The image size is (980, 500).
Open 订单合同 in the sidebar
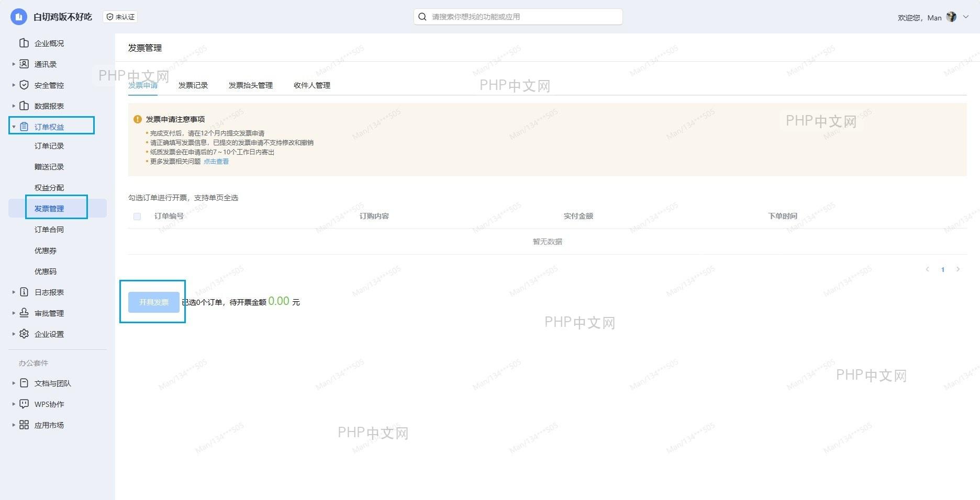click(49, 230)
